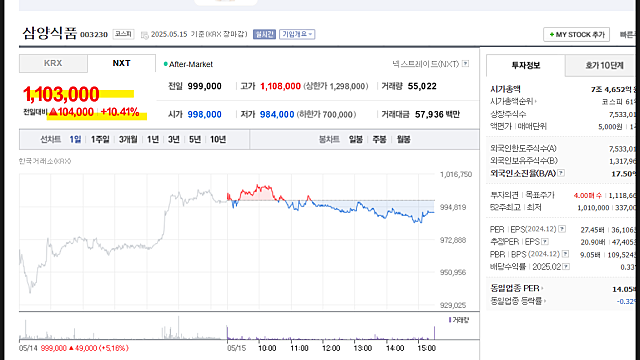Click the 하한가 700,000 lower limit text
Image resolution: width=640 pixels, height=360 pixels.
[326, 115]
